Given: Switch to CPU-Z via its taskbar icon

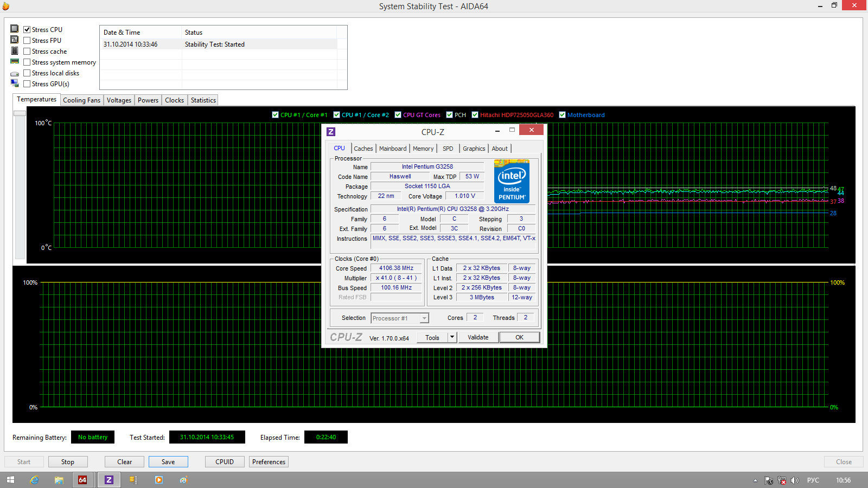Looking at the screenshot, I should (x=109, y=480).
